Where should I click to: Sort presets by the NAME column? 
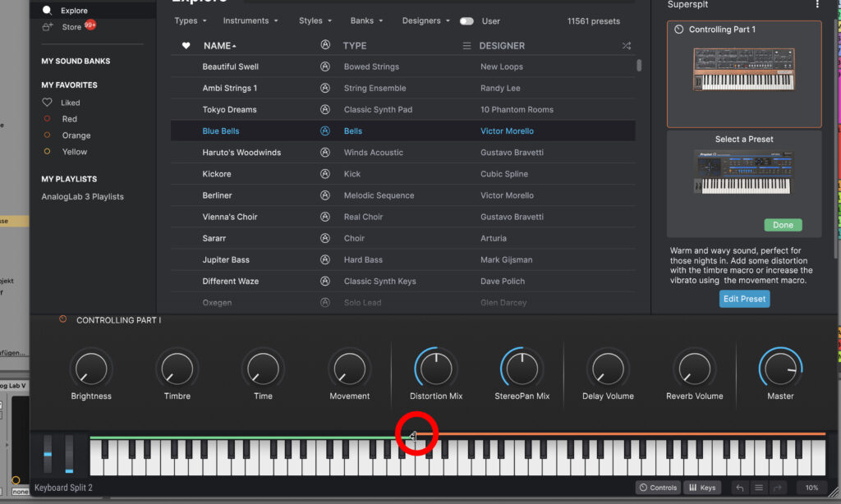click(x=220, y=46)
